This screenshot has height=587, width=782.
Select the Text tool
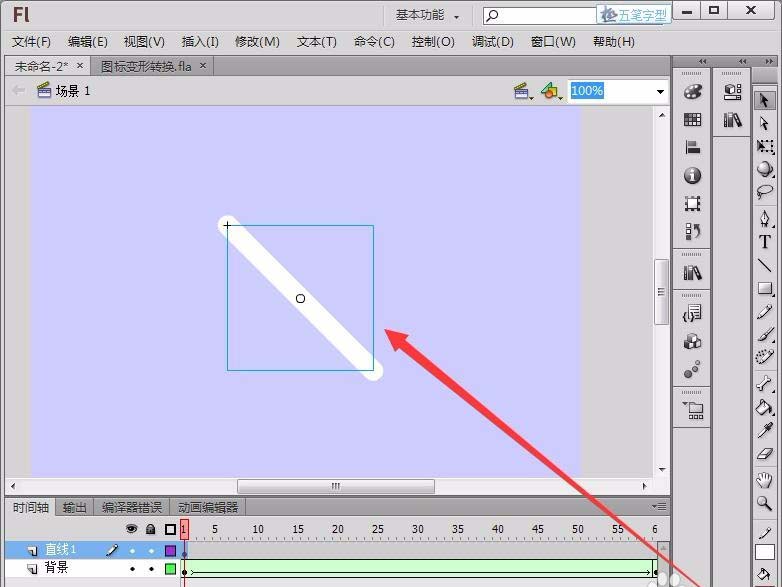tap(764, 242)
